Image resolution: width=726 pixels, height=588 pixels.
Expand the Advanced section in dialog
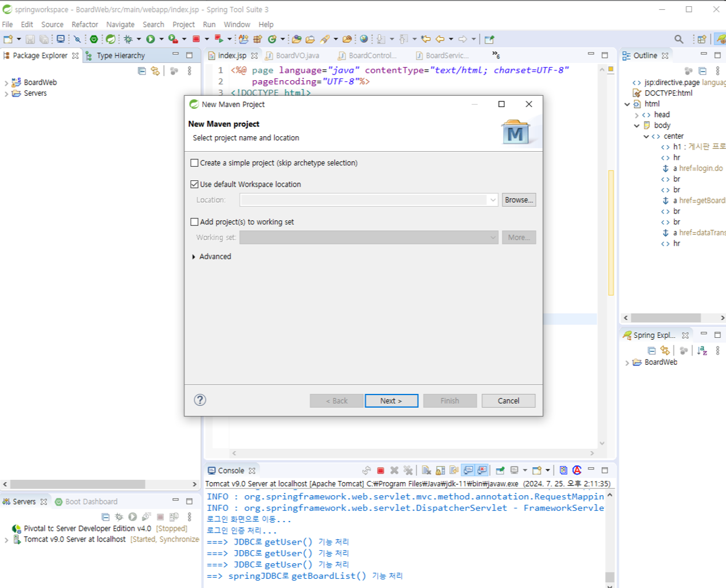tap(194, 257)
